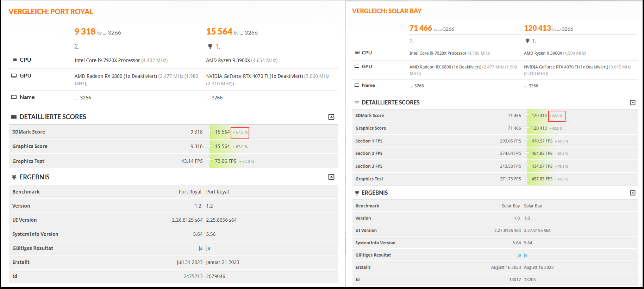
Task: Click AMD Ryzen 9 3900X in Port Royal
Action: [228, 60]
